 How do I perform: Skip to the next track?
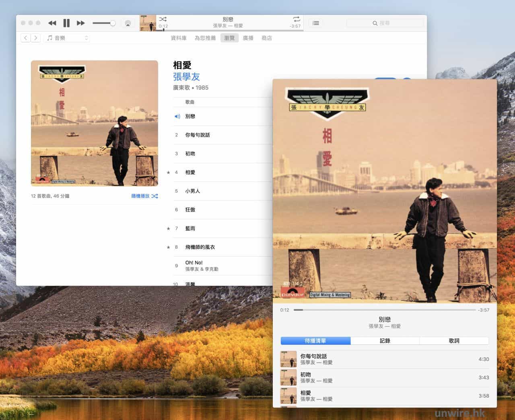tap(81, 23)
